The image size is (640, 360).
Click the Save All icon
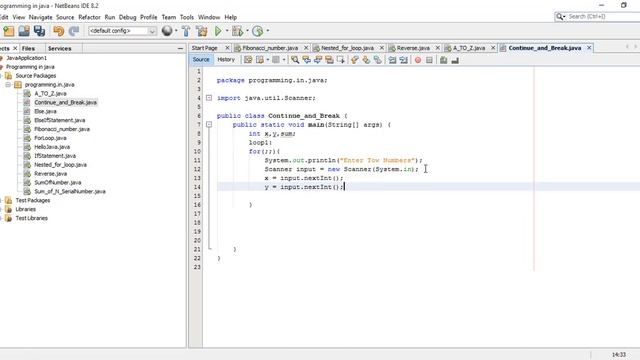click(x=39, y=31)
